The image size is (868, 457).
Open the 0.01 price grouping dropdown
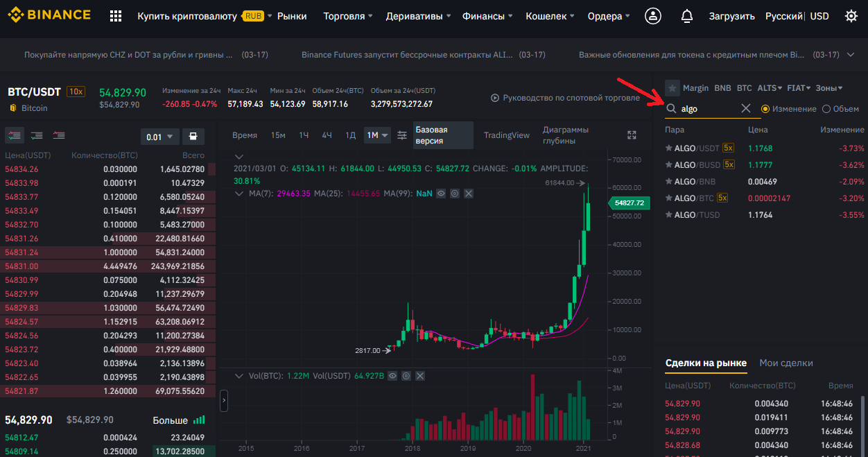point(160,137)
